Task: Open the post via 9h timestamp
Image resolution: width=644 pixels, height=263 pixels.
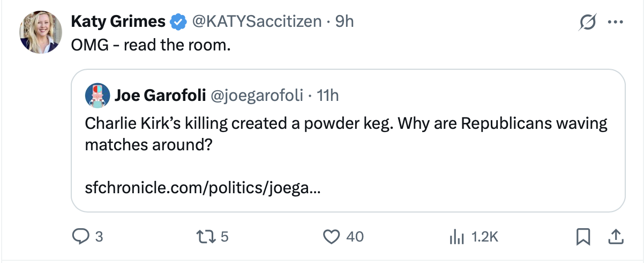Action: tap(345, 22)
